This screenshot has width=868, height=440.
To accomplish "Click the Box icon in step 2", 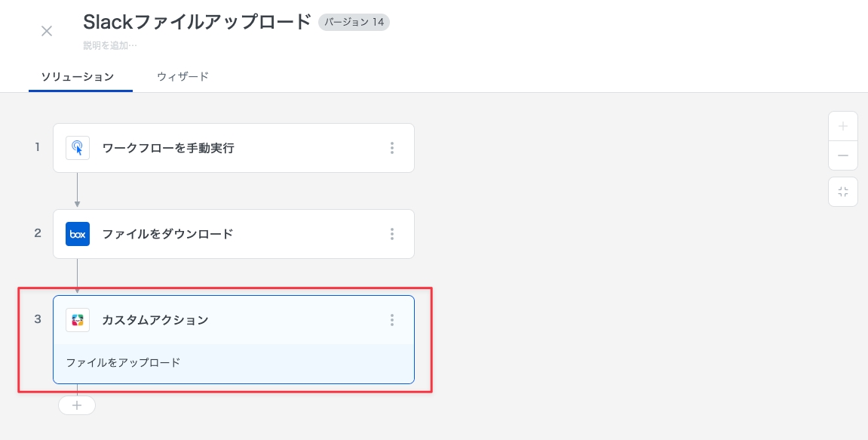I will coord(78,234).
